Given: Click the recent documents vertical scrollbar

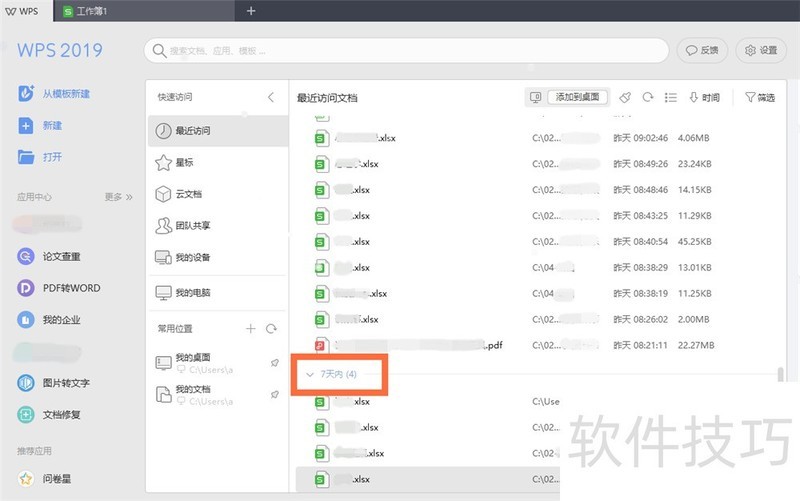Looking at the screenshot, I should 781,374.
